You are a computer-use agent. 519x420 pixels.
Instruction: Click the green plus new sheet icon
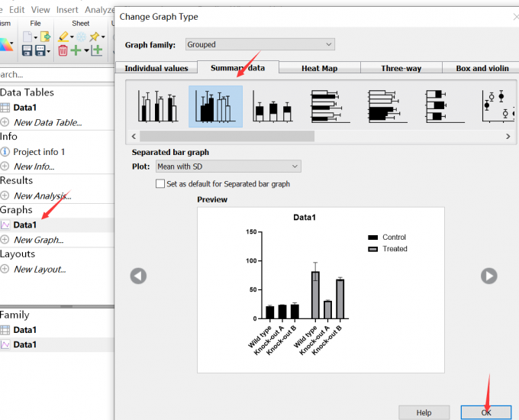(76, 50)
